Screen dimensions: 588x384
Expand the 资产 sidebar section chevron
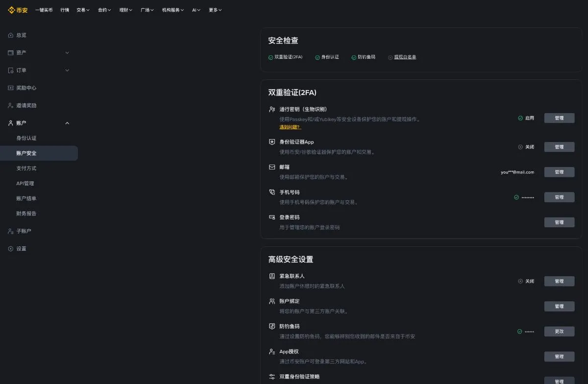(67, 52)
